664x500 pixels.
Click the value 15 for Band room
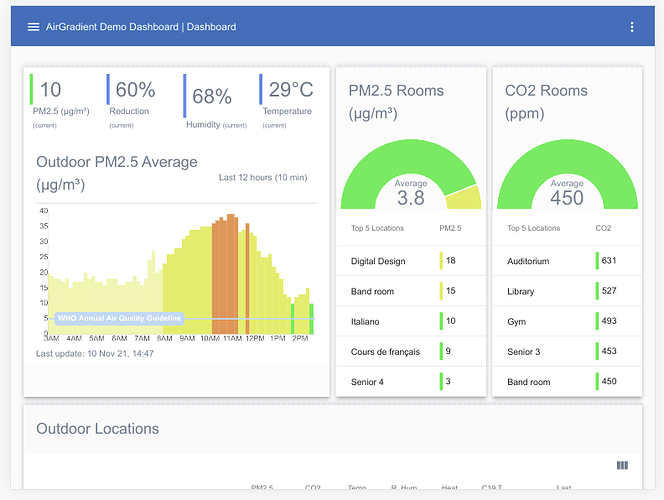[451, 290]
